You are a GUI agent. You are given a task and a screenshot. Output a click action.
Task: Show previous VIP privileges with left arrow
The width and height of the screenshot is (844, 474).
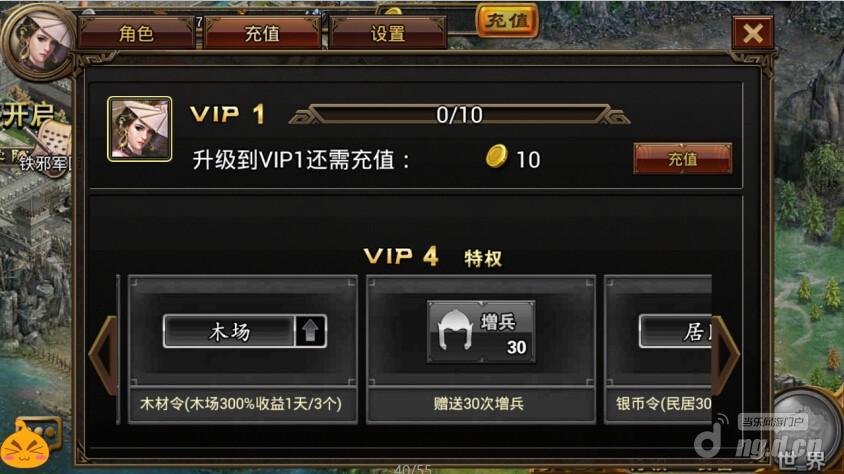[103, 355]
